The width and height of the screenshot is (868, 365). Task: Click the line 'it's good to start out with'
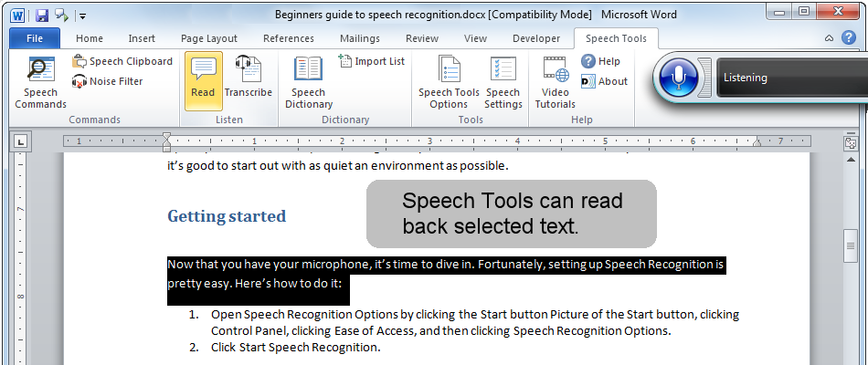click(x=338, y=165)
